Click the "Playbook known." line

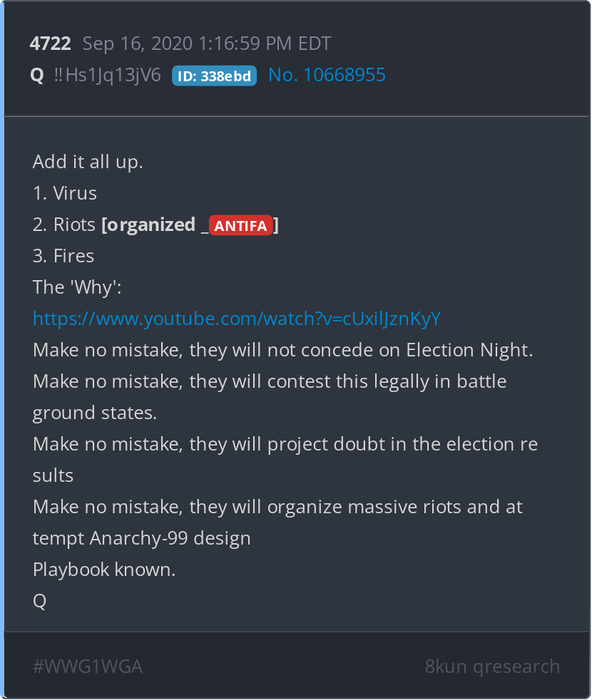[104, 570]
